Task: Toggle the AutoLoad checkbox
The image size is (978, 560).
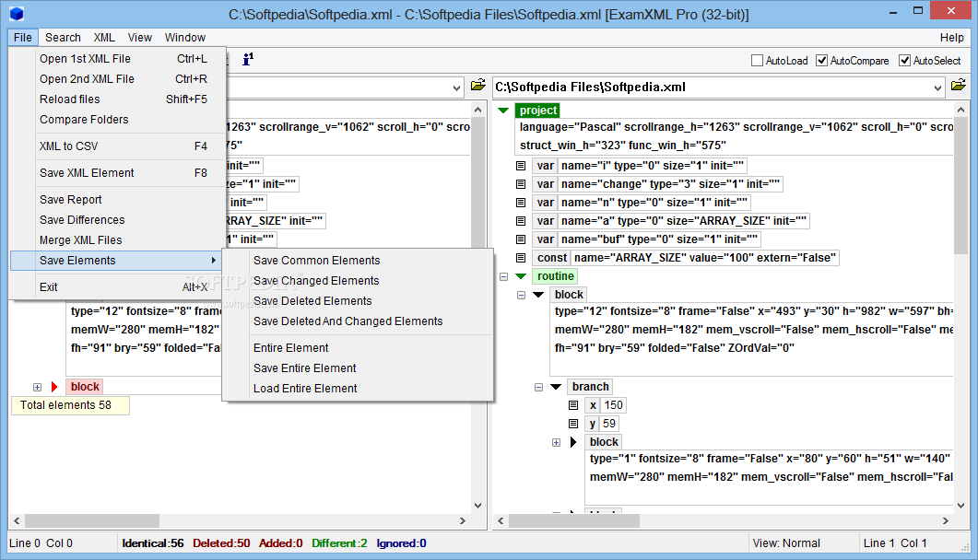Action: click(757, 61)
